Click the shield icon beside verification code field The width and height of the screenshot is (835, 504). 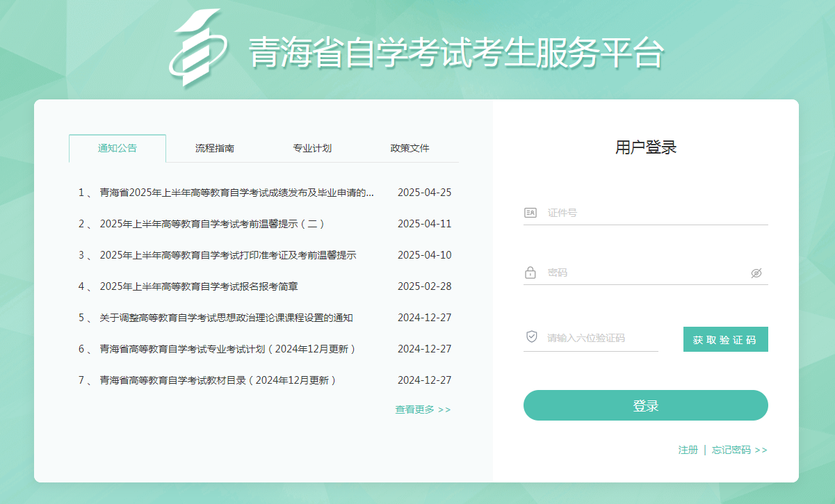pyautogui.click(x=531, y=337)
